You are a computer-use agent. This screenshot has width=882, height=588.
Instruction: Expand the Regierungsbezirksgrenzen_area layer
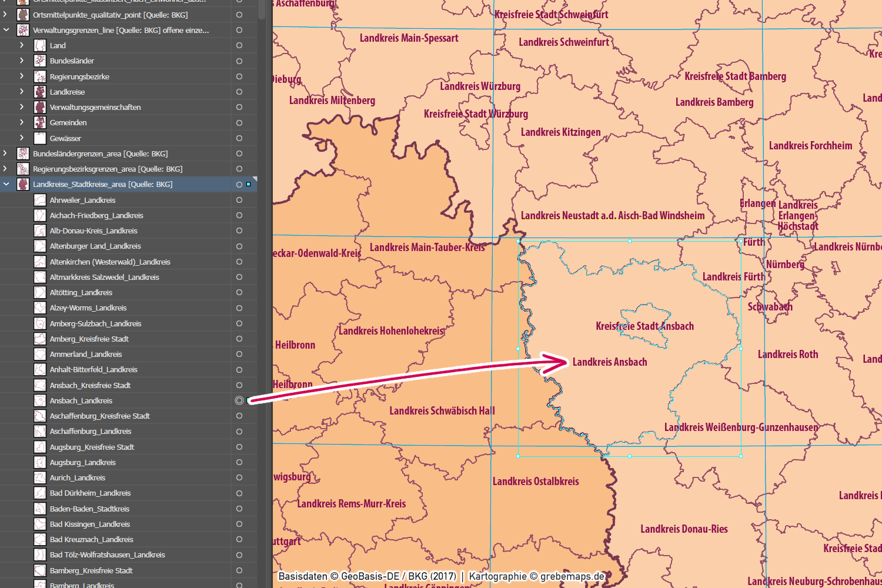pyautogui.click(x=5, y=169)
